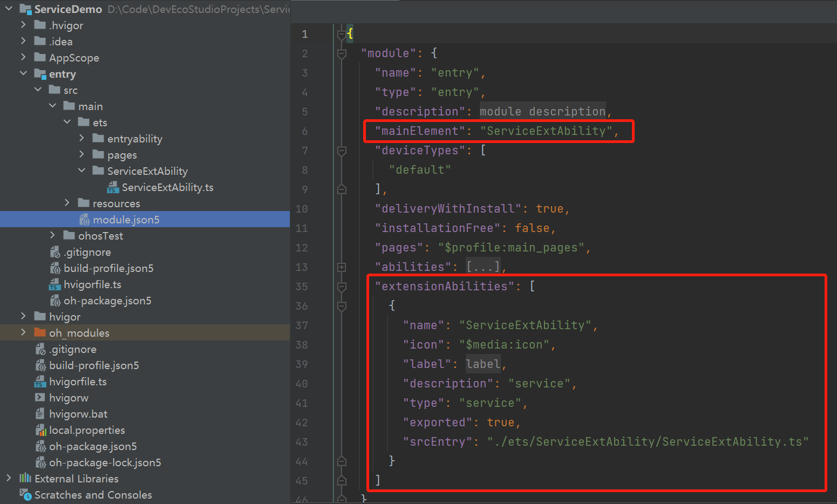
Task: Click the deliveryWithInstall true value
Action: point(550,208)
